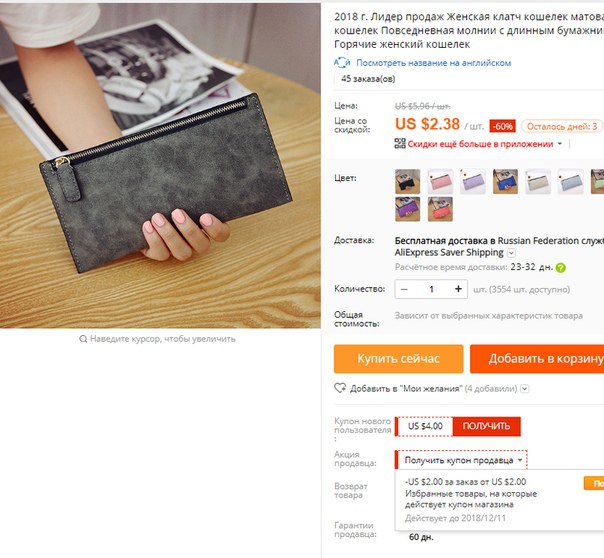Click the heart wishlist icon
This screenshot has width=604, height=558.
(340, 388)
